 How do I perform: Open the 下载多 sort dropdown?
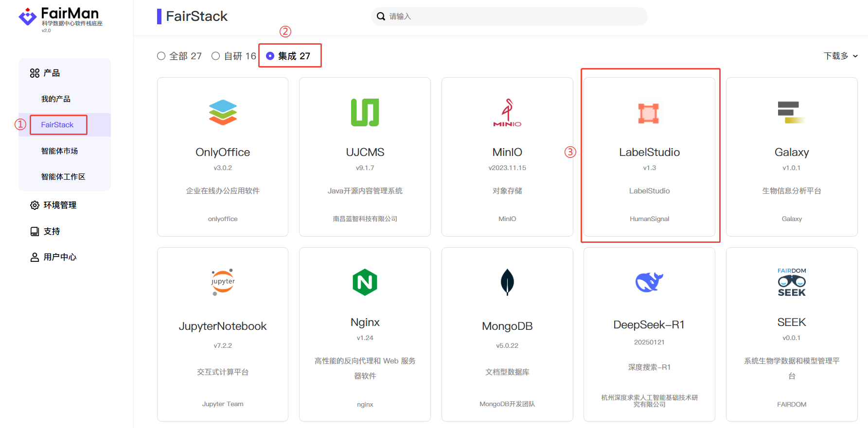(x=840, y=56)
